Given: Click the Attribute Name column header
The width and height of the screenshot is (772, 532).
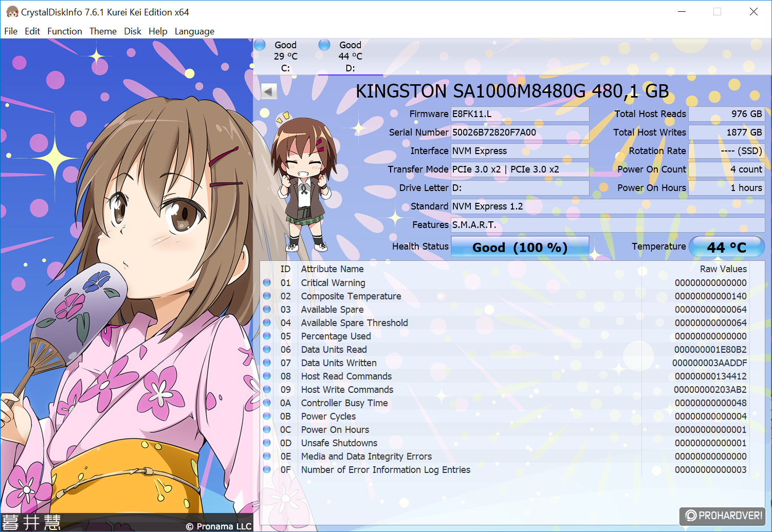Looking at the screenshot, I should [332, 269].
